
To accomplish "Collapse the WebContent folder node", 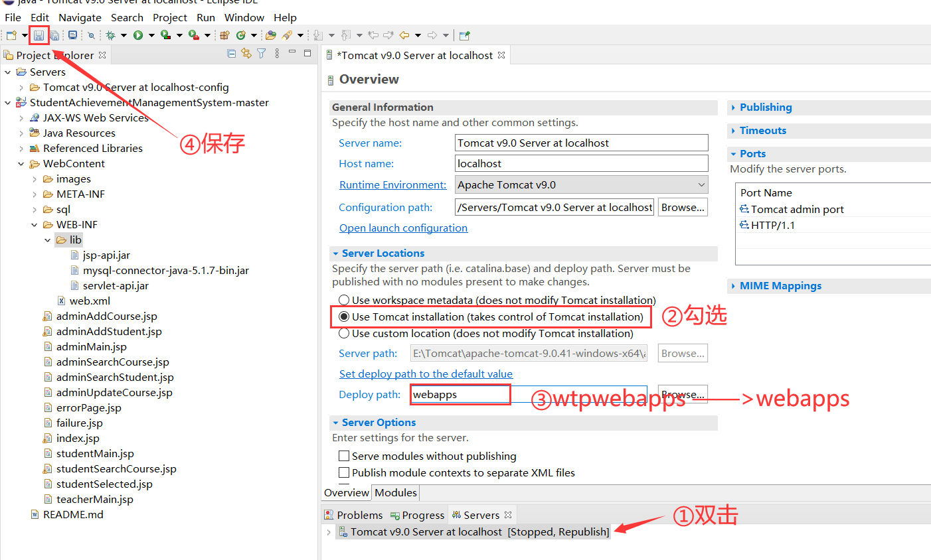I will tap(21, 163).
